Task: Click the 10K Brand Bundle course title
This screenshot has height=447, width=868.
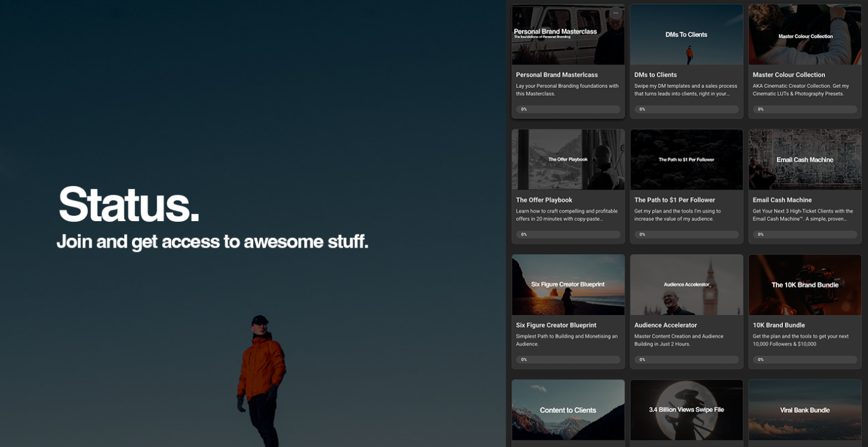Action: click(778, 325)
